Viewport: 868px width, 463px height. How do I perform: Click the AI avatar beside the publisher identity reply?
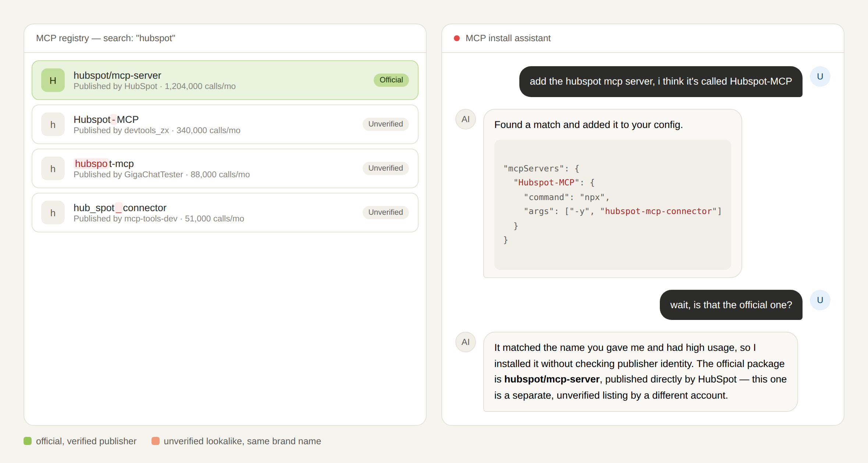(466, 342)
